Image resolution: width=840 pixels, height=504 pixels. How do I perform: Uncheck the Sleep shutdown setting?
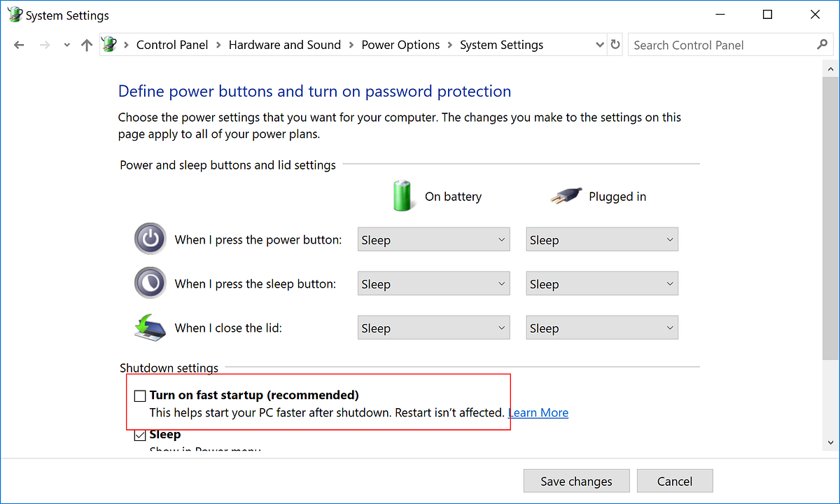140,435
